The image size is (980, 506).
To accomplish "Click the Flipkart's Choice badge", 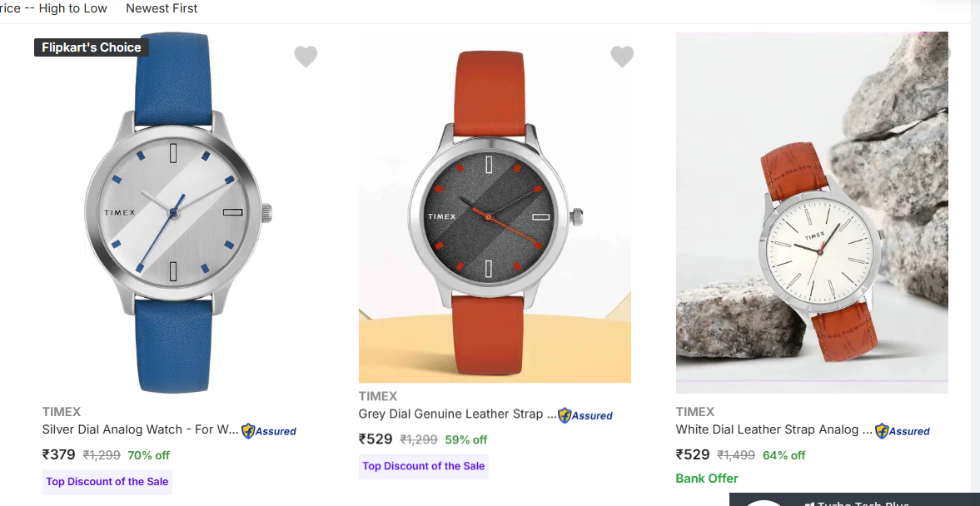I will coord(92,47).
